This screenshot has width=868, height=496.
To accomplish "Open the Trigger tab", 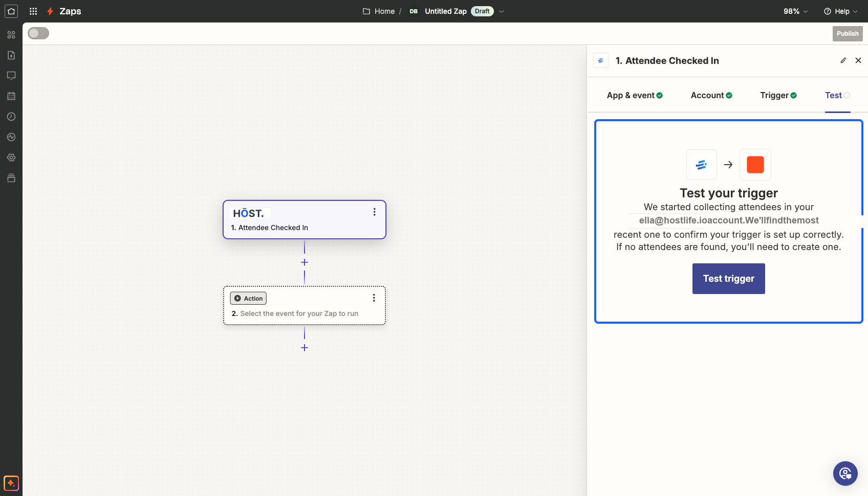I will 778,95.
